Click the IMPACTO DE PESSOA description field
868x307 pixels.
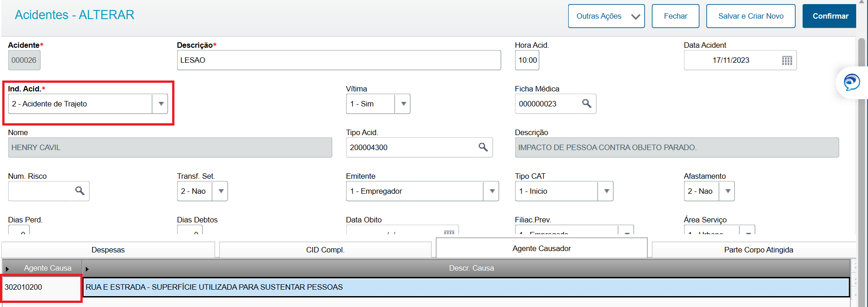(x=677, y=147)
